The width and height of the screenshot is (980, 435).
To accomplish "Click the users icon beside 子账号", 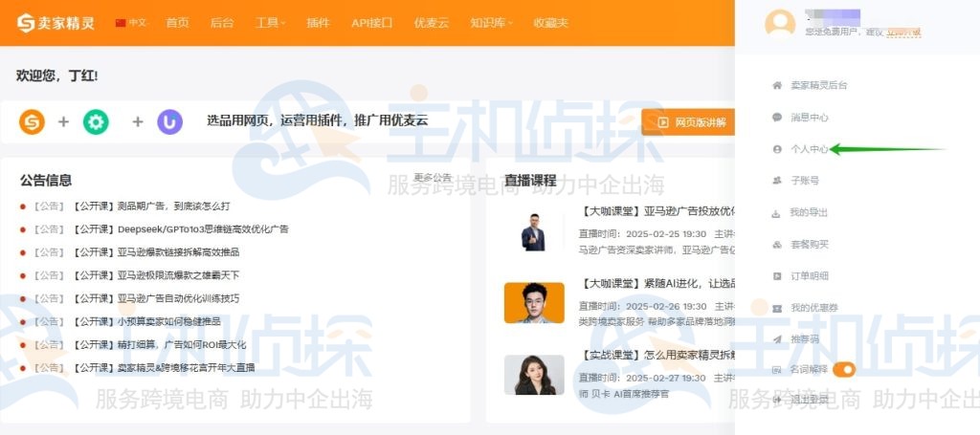I will point(777,181).
